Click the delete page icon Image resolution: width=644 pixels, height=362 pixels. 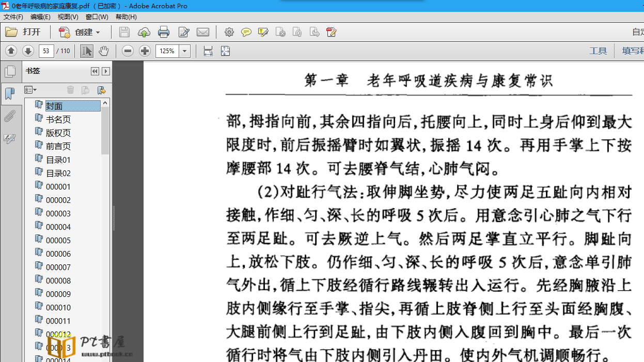point(280,32)
